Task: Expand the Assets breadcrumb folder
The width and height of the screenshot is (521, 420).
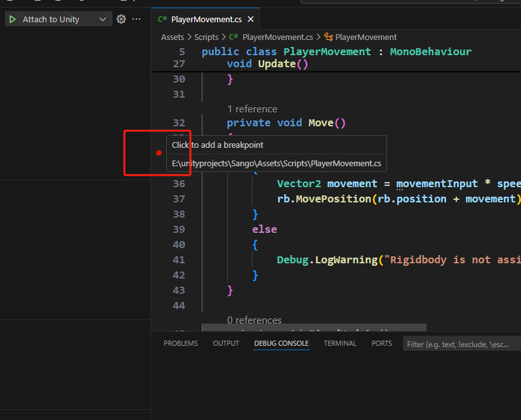Action: [172, 37]
